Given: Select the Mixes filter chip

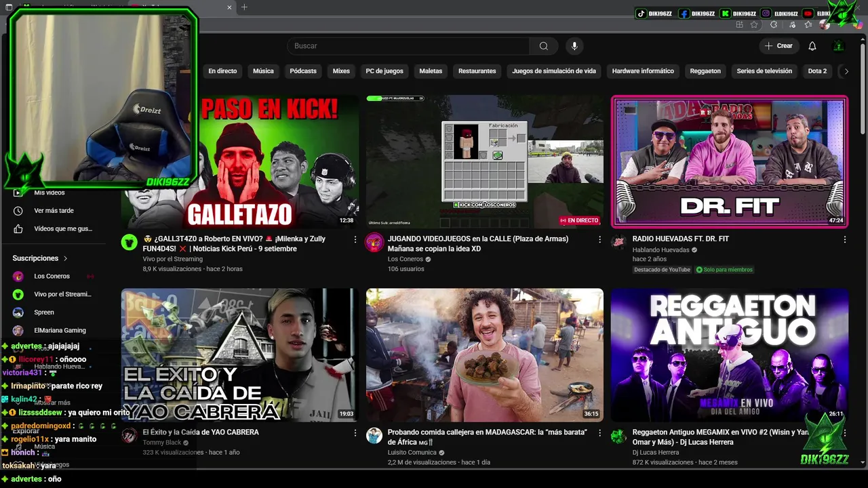Looking at the screenshot, I should (341, 71).
